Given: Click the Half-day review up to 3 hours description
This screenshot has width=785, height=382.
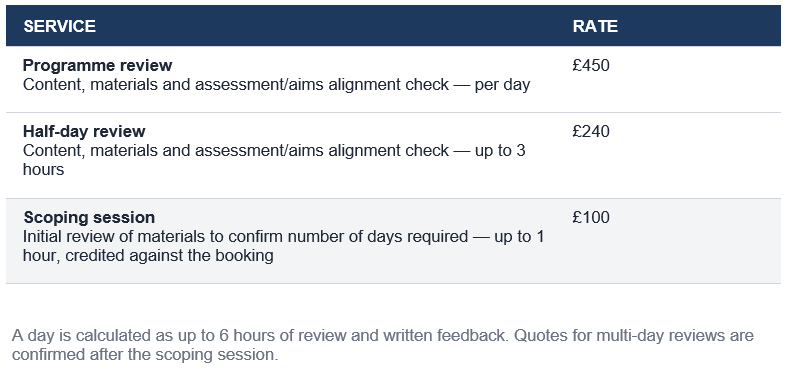Looking at the screenshot, I should point(274,160).
